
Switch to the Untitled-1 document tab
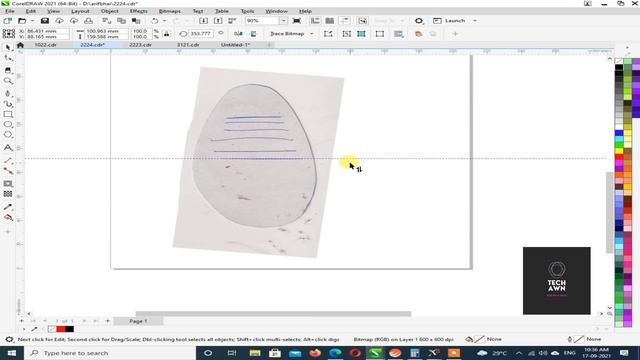point(236,45)
